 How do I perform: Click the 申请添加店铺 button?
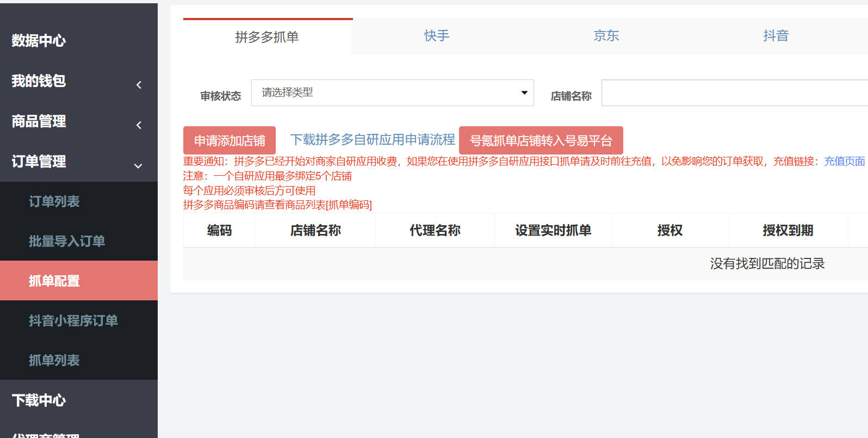tap(230, 140)
